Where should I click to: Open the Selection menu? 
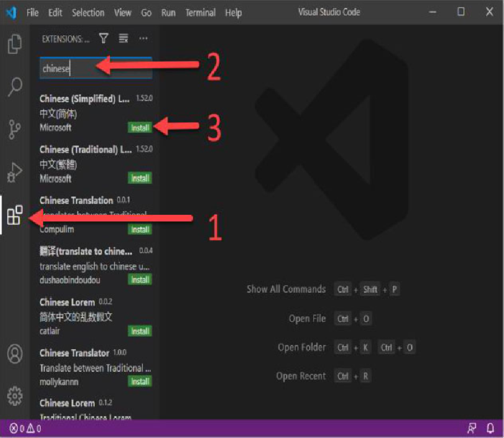(x=88, y=13)
